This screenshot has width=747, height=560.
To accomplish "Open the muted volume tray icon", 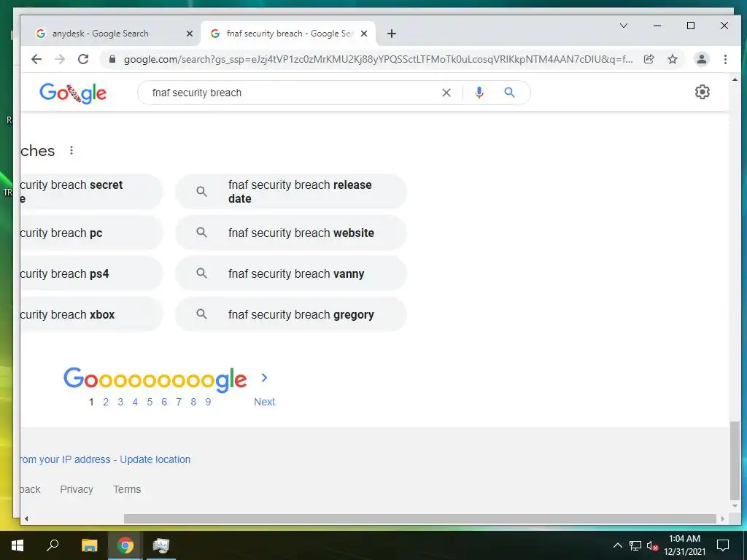I will pos(653,545).
